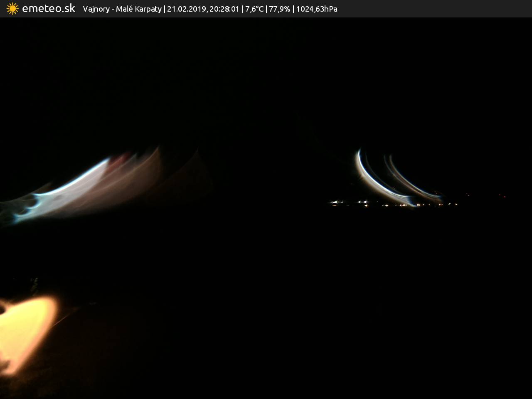Click the Malé Karpaty text in header
Viewport: 532px width, 399px height.
[138, 9]
